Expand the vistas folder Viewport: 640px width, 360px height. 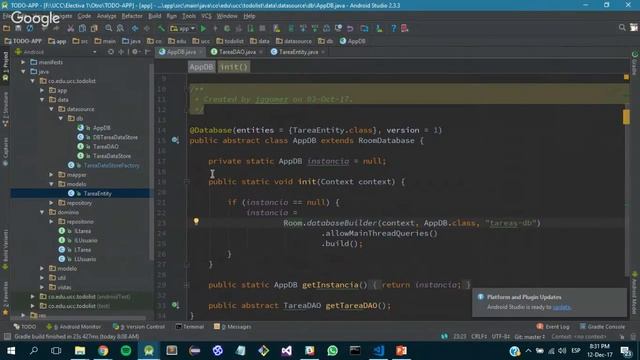tap(42, 287)
